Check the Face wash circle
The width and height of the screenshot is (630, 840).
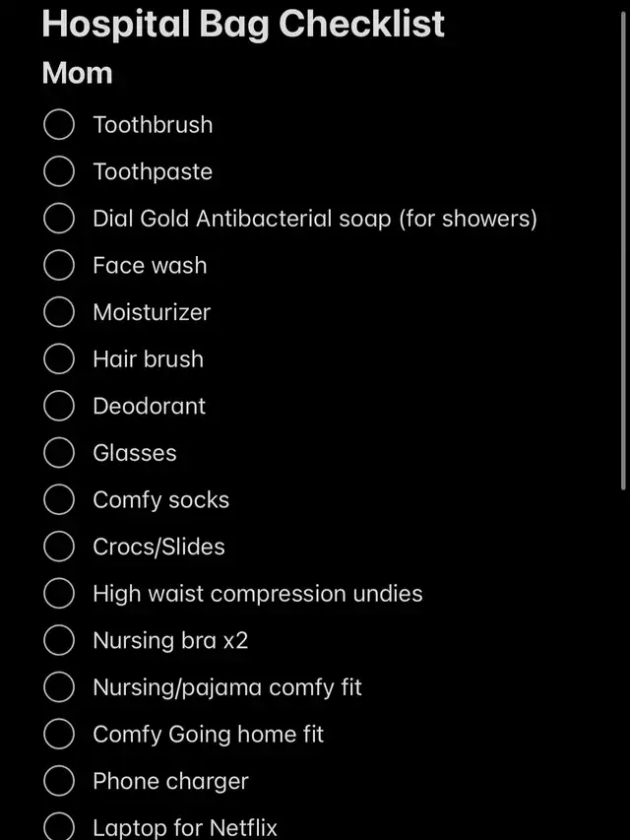click(x=59, y=265)
